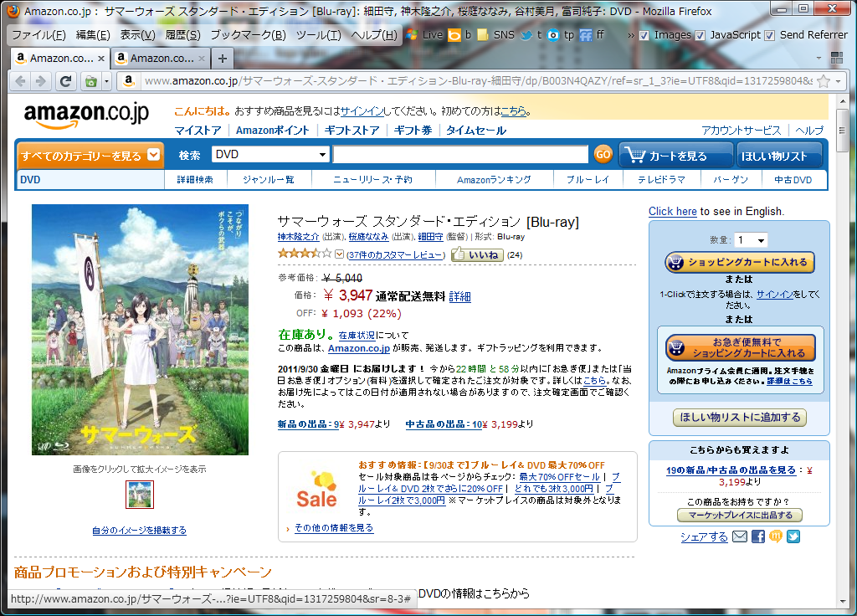Open the 'tp' bookmark icon

561,35
